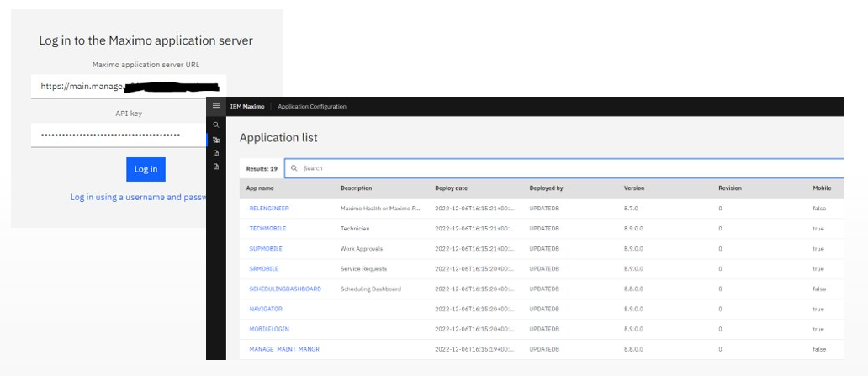Select the application list icon in sidebar

(216, 140)
